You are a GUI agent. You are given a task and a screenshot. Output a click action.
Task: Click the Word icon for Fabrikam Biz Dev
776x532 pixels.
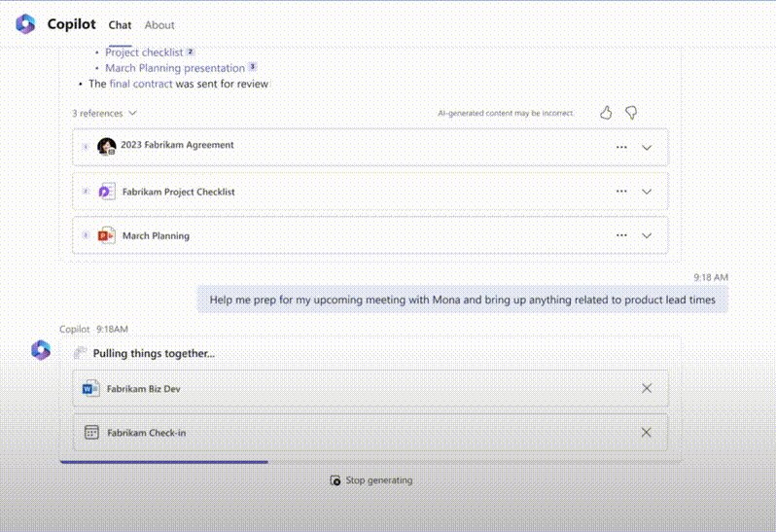pos(90,388)
